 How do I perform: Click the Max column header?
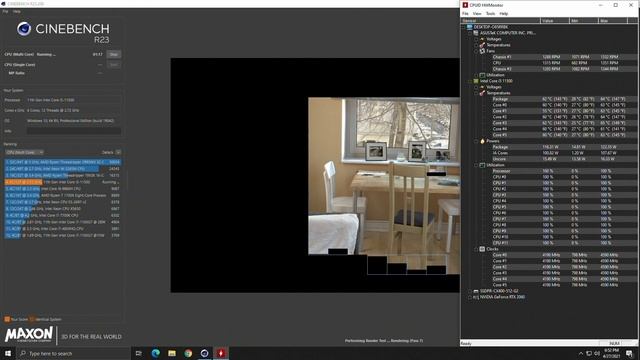pyautogui.click(x=613, y=20)
